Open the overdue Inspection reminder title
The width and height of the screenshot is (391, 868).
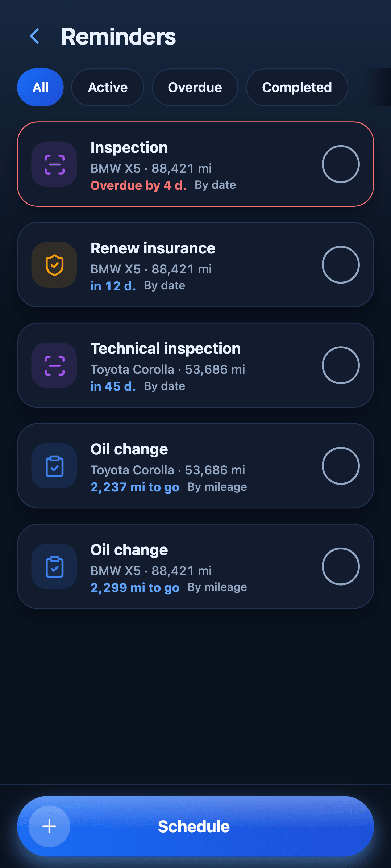tap(129, 148)
